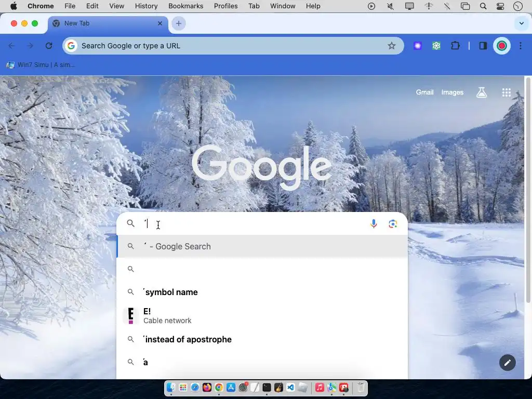Select the 'E! Cable network' suggestion
The image size is (532, 399).
tap(262, 316)
